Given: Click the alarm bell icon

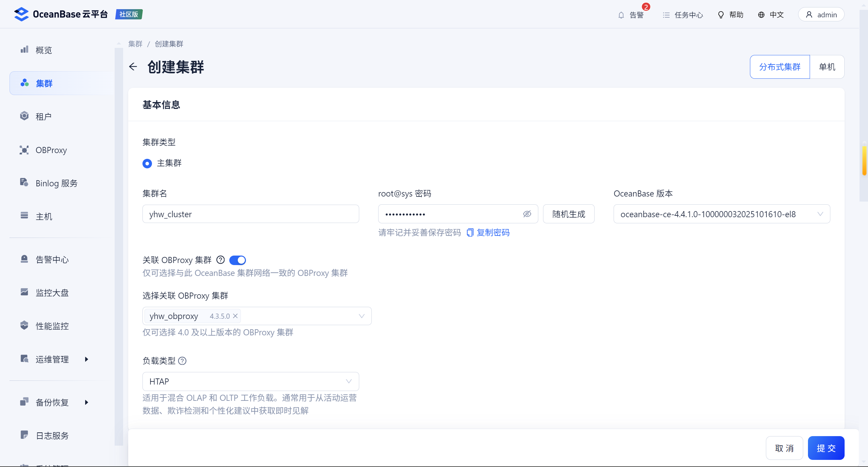Looking at the screenshot, I should pyautogui.click(x=621, y=15).
